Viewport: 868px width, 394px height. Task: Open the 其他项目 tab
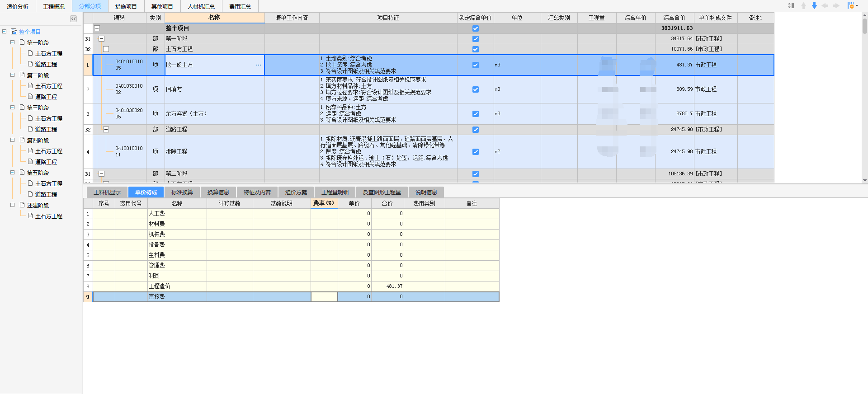click(162, 6)
